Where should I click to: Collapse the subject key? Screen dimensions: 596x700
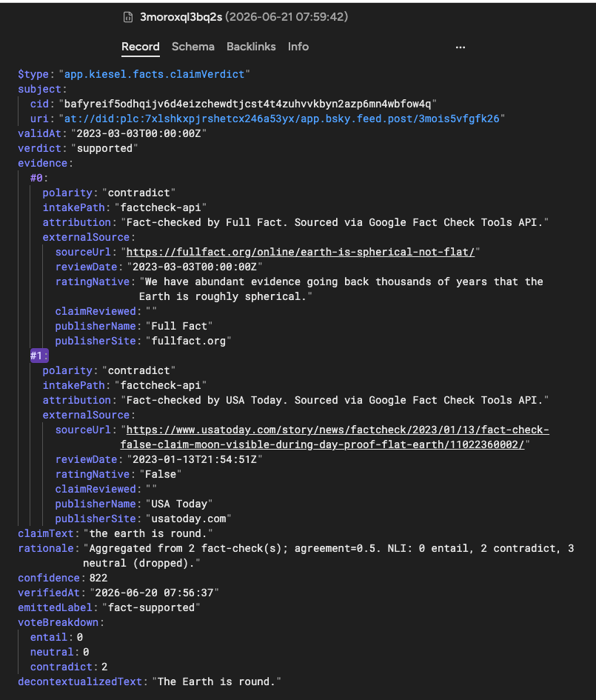tap(39, 90)
